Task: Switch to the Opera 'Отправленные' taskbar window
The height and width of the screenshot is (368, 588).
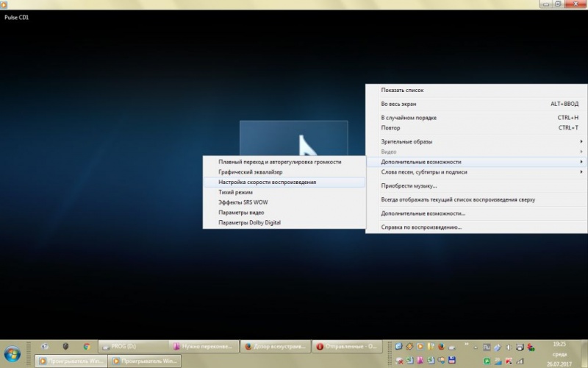Action: coord(347,347)
